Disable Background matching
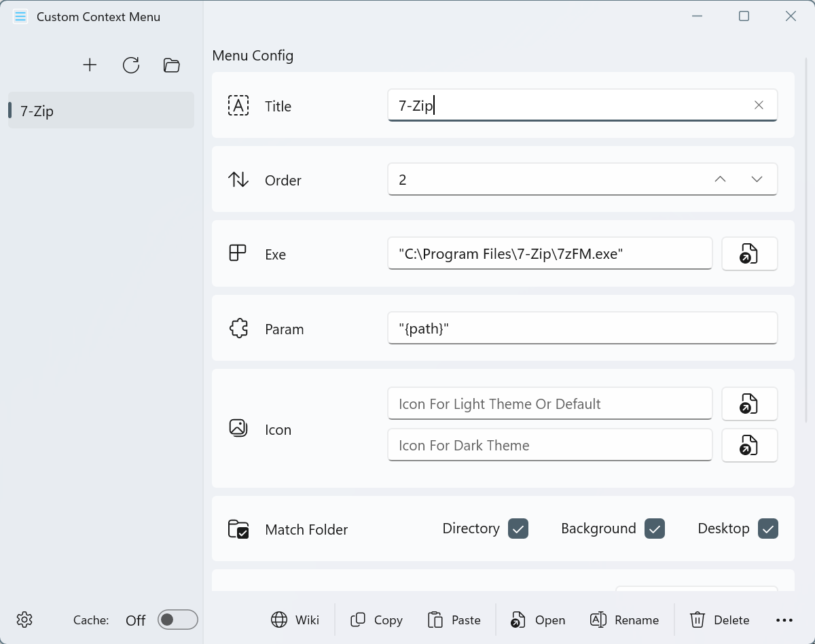Screen dimensions: 815x644 tap(655, 528)
